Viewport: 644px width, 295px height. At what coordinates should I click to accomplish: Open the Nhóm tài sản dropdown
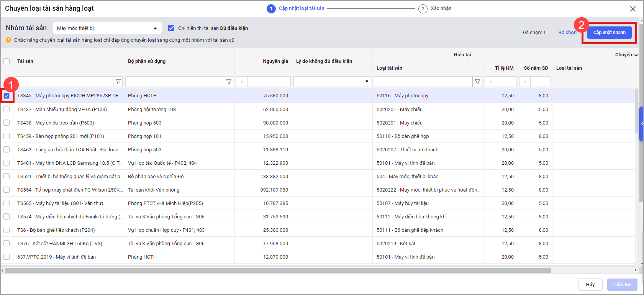[107, 28]
